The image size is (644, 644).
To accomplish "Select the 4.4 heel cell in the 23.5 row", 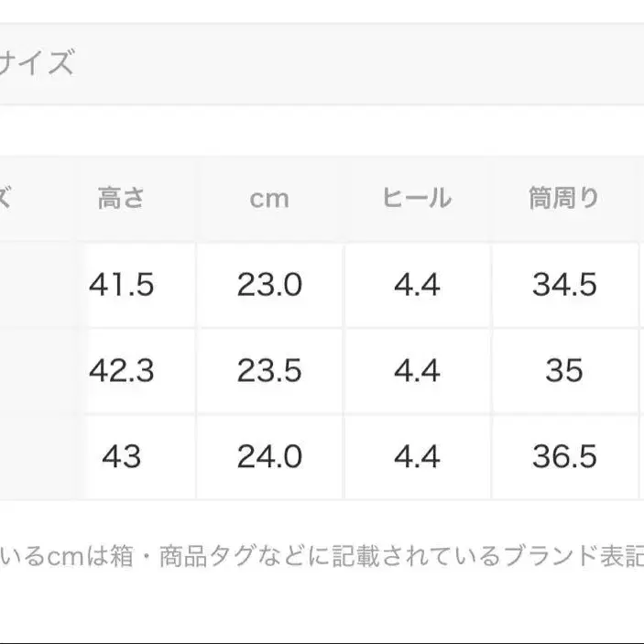I will (x=417, y=371).
